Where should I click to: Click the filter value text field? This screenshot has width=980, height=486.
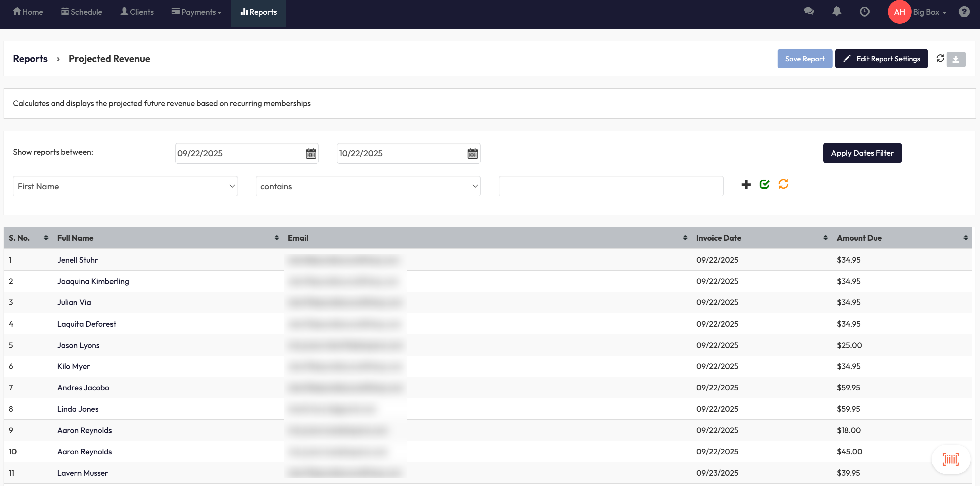pos(610,186)
